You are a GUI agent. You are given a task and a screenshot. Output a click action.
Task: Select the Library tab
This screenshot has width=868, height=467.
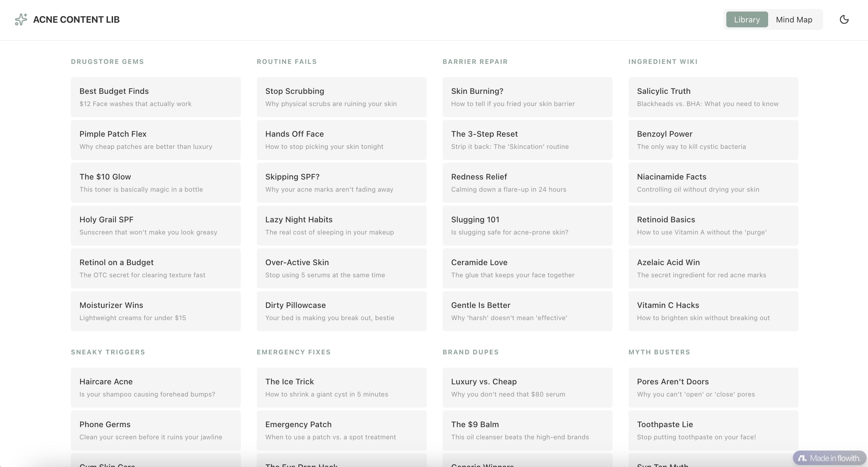point(746,19)
